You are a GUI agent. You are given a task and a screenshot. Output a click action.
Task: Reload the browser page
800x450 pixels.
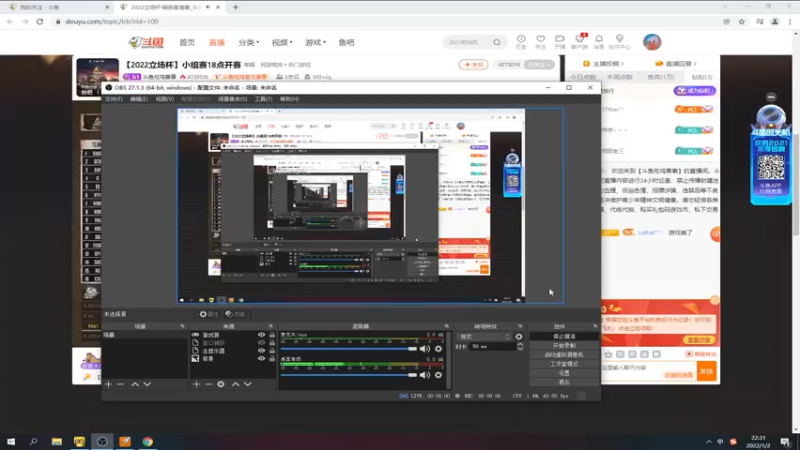tap(40, 21)
